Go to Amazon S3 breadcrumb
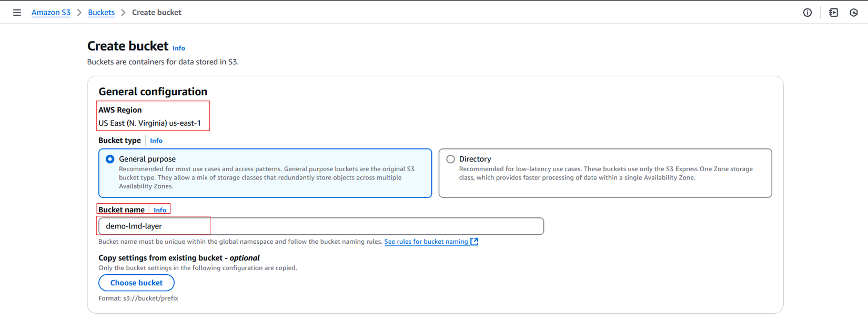Screen dimensions: 868x319 click(x=51, y=13)
